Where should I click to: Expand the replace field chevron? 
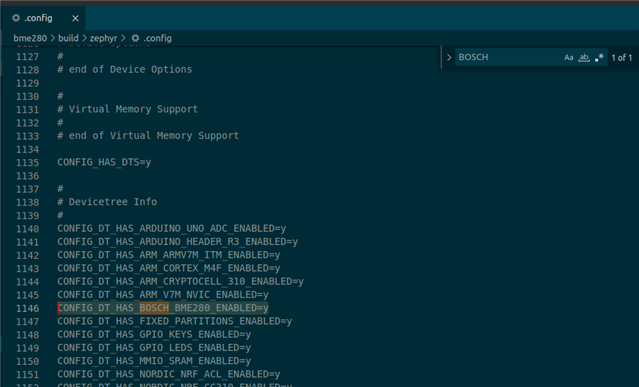click(x=449, y=57)
